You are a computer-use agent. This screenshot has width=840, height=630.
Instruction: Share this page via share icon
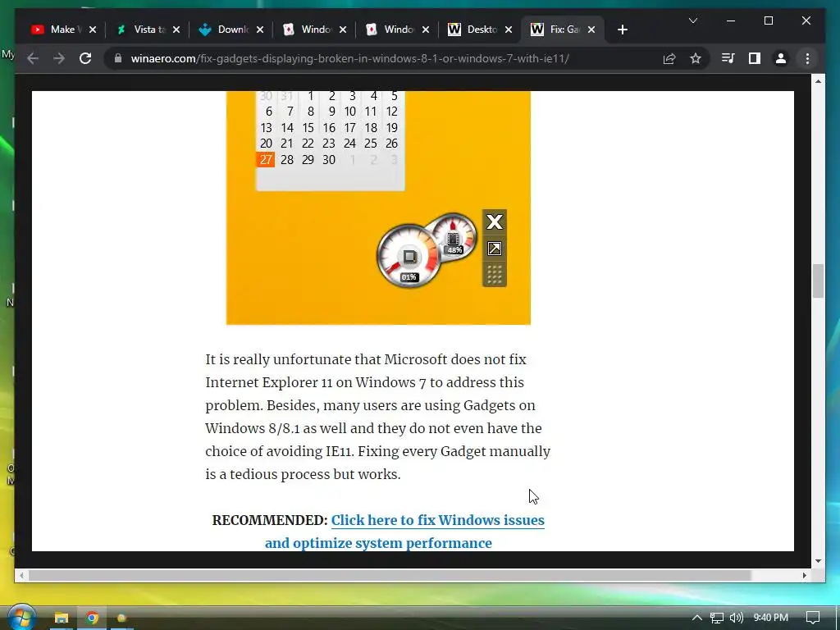click(x=669, y=58)
